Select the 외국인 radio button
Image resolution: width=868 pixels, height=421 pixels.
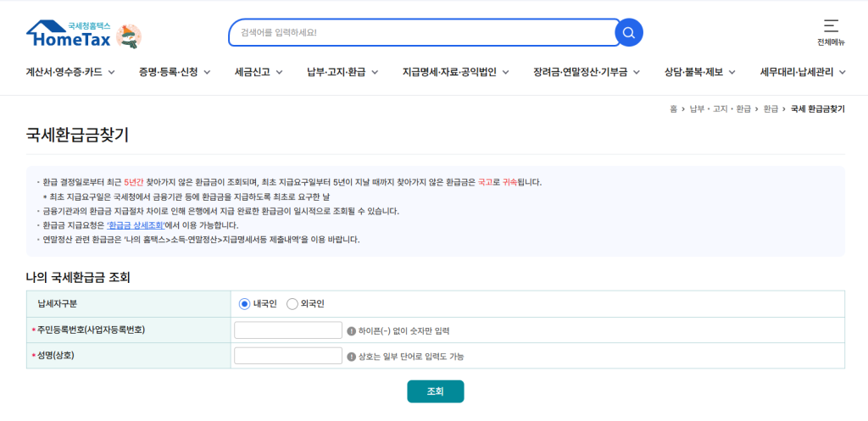[x=292, y=304]
